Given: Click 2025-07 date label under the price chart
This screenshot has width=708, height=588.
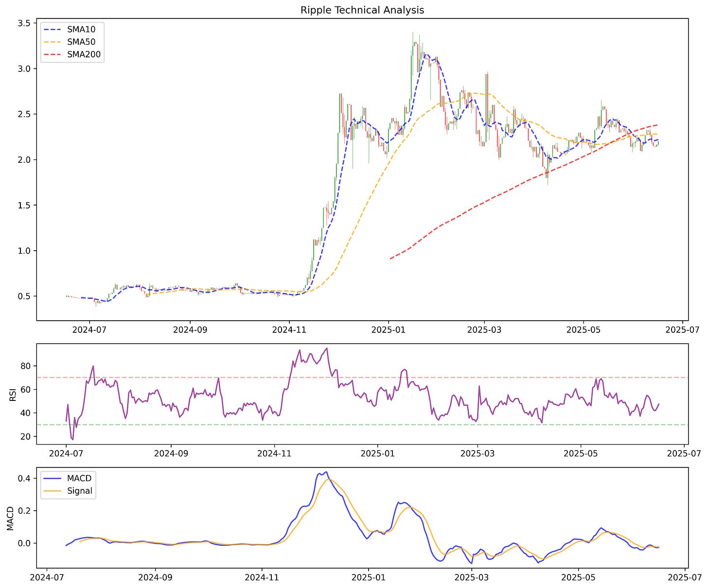Looking at the screenshot, I should 683,330.
